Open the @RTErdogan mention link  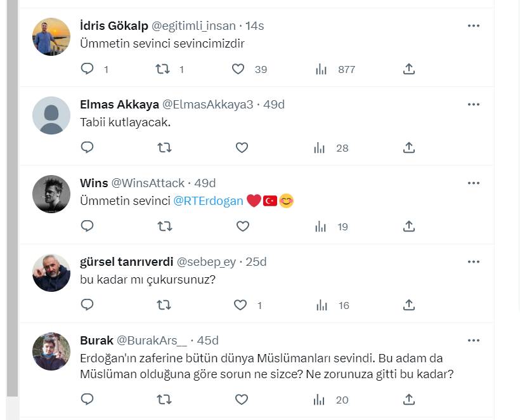(x=208, y=201)
